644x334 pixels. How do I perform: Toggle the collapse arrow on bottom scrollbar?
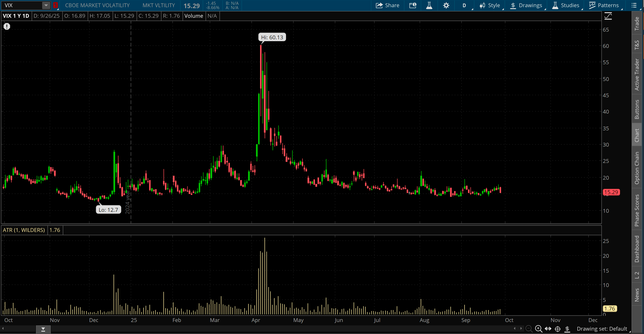click(x=43, y=329)
